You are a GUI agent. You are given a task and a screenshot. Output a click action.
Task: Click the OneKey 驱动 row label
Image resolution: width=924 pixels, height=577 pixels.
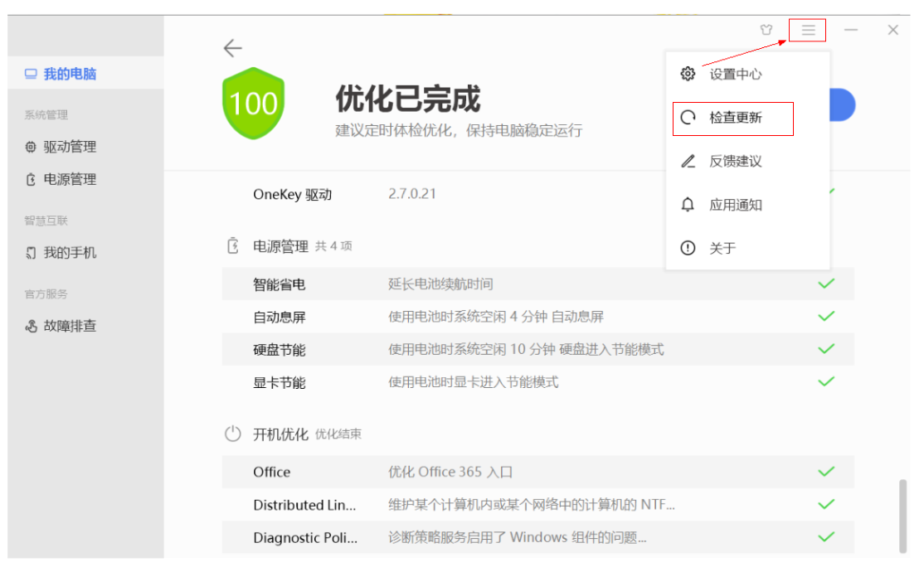click(292, 194)
